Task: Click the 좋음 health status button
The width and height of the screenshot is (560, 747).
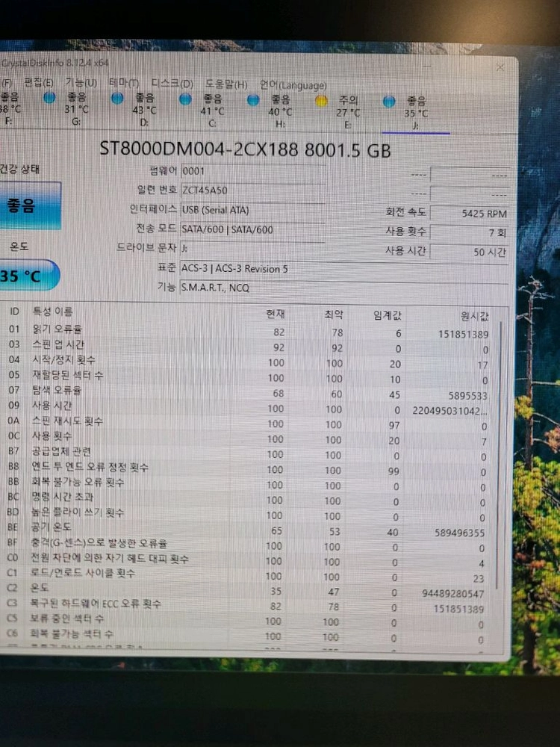Action: coord(30,205)
